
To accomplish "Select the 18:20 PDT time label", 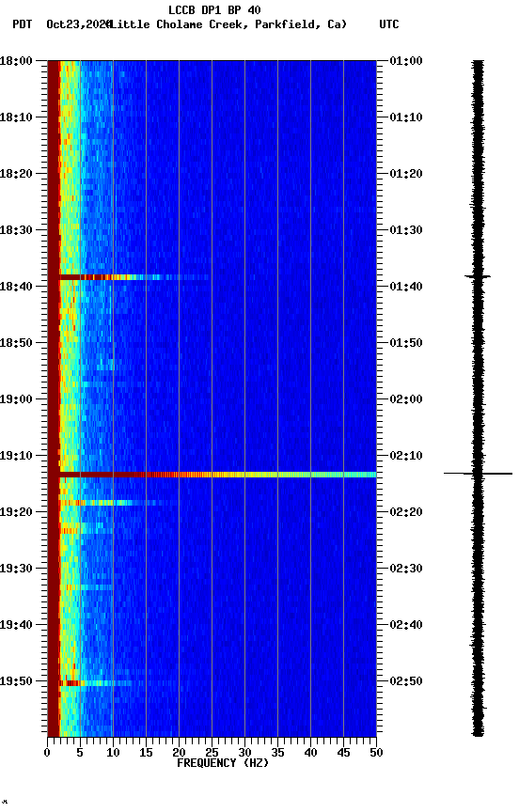I will click(x=16, y=174).
